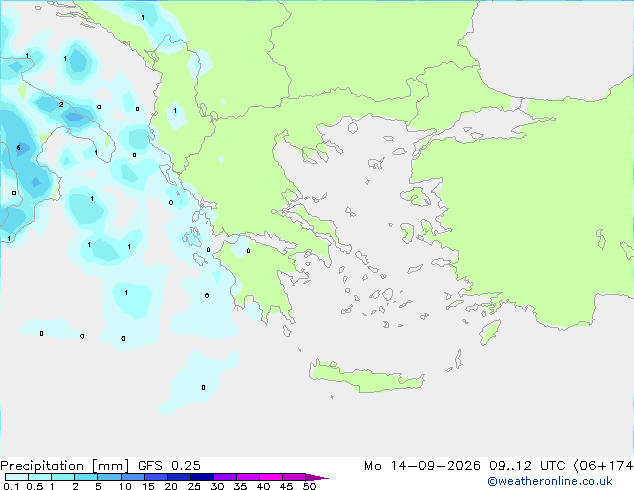Screen dimensions: 634x490
Task: Click the weatheronline.co.uk copyright link
Action: point(550,481)
